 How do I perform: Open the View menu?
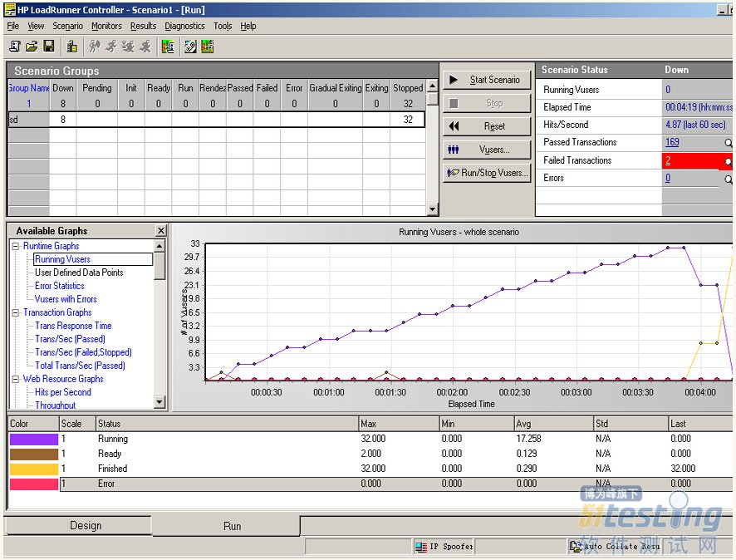[36, 26]
